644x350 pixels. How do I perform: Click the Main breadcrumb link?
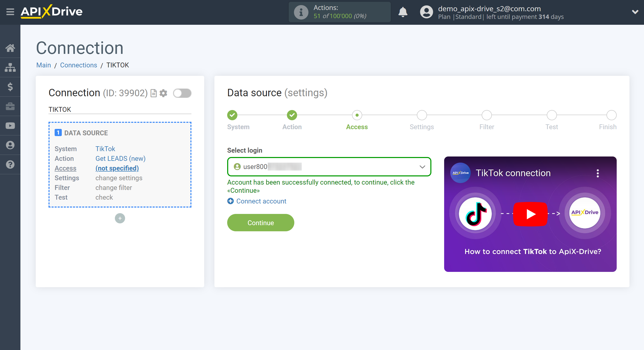tap(43, 65)
